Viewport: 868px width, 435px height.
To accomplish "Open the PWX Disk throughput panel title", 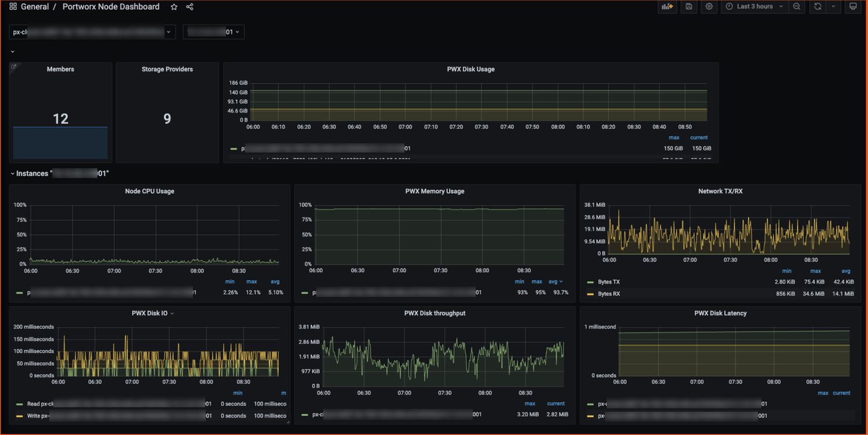I will coord(435,313).
